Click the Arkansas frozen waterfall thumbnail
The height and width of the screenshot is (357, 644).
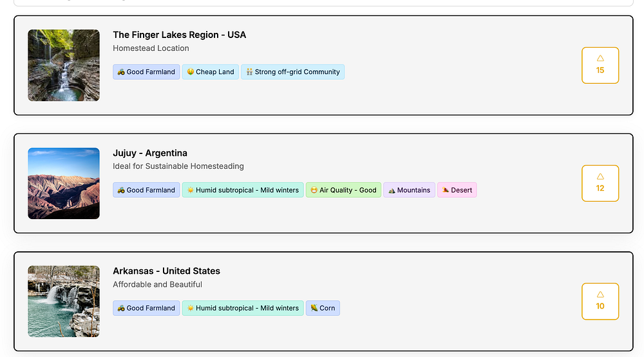click(x=64, y=301)
